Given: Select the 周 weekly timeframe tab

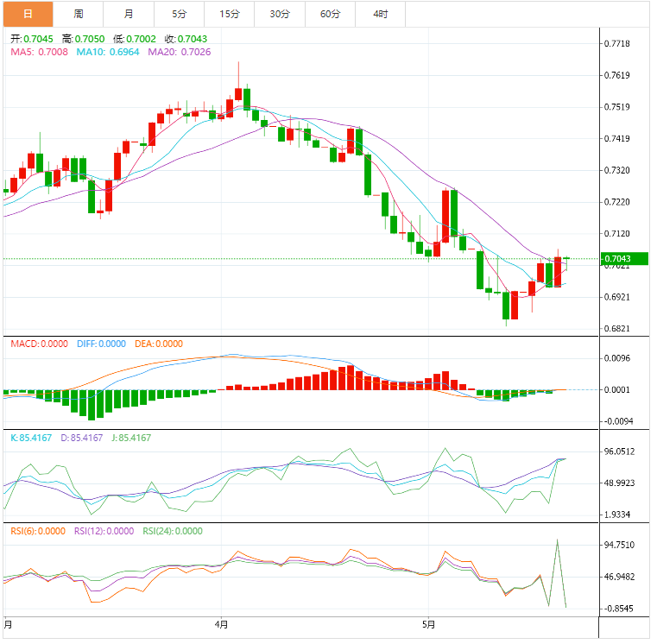Looking at the screenshot, I should click(x=79, y=14).
